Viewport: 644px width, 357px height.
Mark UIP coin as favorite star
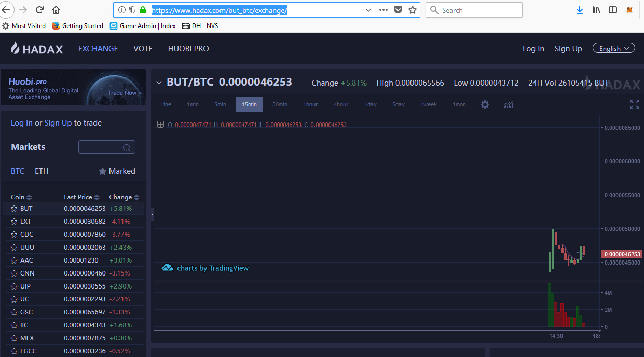[14, 286]
